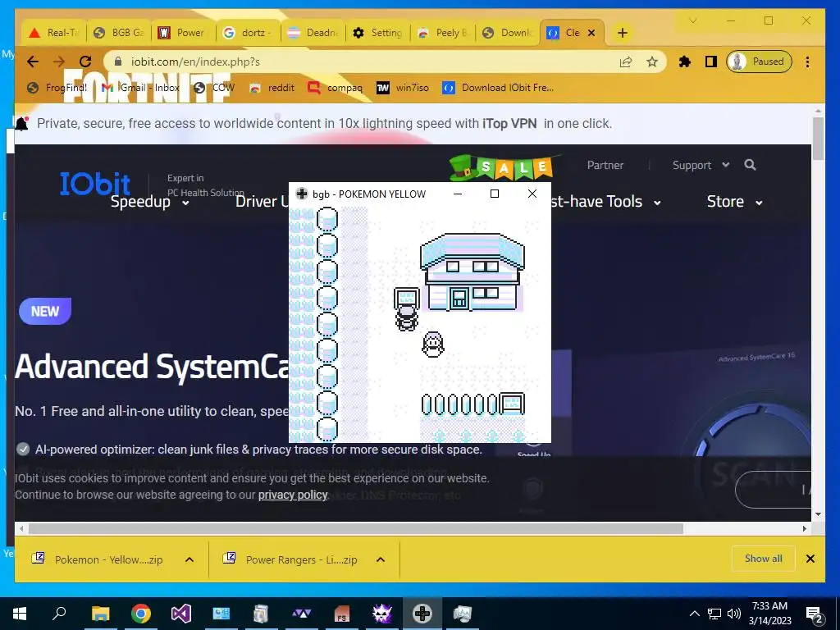Show hidden system tray icons
Image resolution: width=840 pixels, height=630 pixels.
694,614
